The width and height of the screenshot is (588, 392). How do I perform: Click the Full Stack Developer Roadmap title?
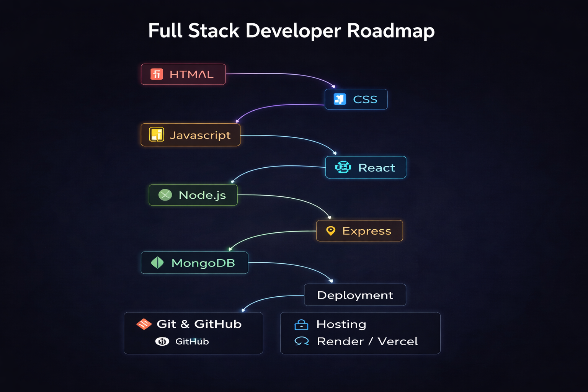pyautogui.click(x=291, y=31)
